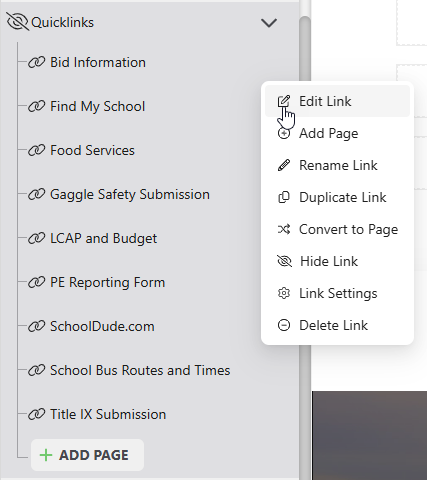This screenshot has height=480, width=427.
Task: Click the link icon beside Find My School
Action: point(36,106)
